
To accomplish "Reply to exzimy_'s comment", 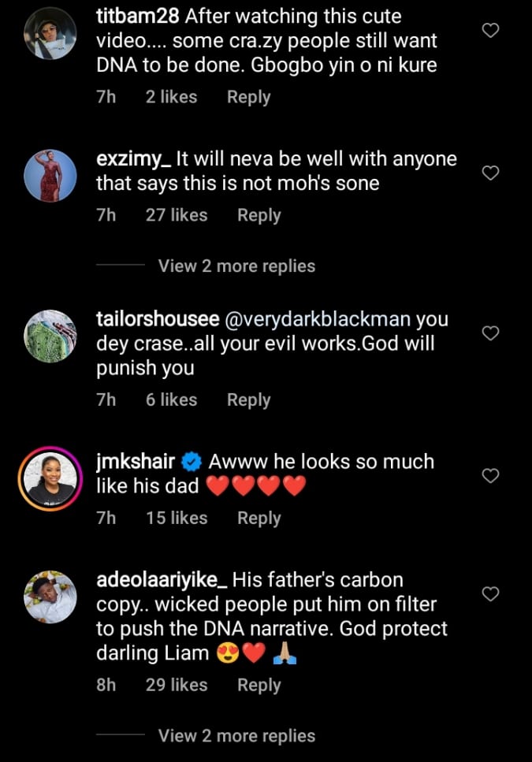I will 259,215.
